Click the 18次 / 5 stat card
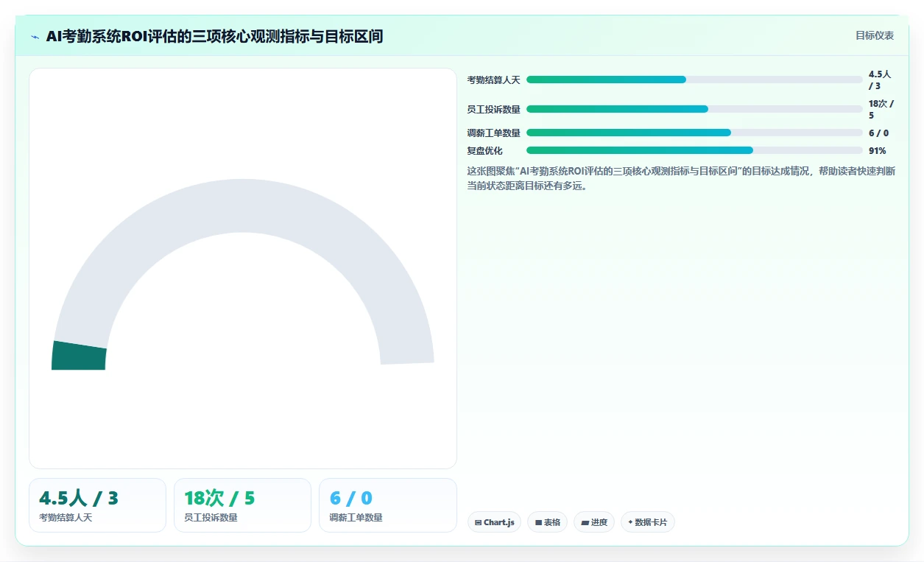This screenshot has height=562, width=924. pos(242,505)
